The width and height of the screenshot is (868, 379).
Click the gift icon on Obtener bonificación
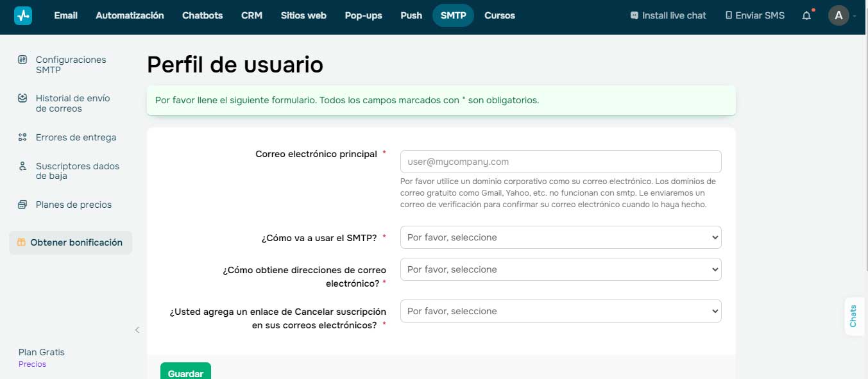click(21, 242)
